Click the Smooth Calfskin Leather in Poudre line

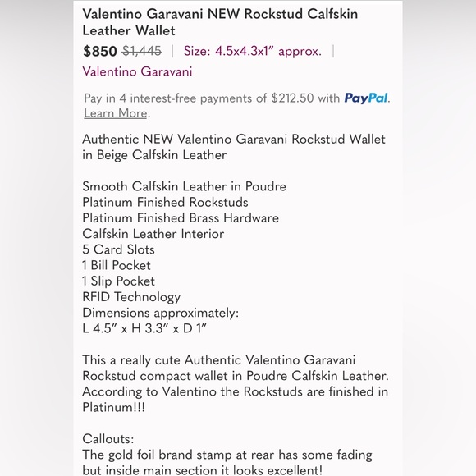[185, 186]
